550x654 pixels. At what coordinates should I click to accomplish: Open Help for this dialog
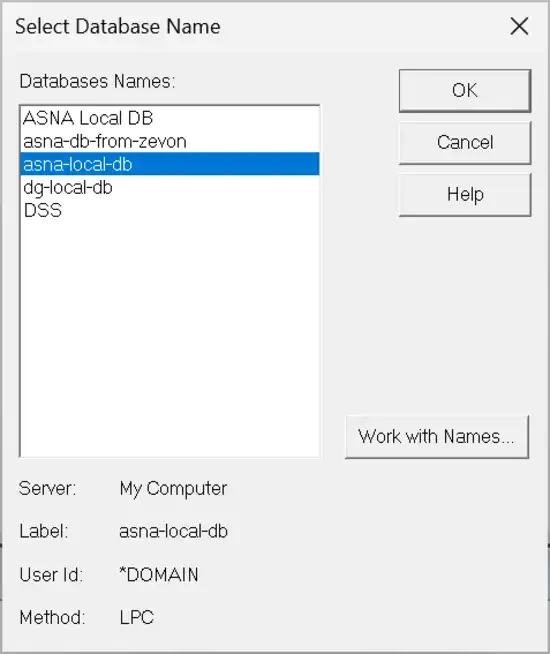coord(465,194)
